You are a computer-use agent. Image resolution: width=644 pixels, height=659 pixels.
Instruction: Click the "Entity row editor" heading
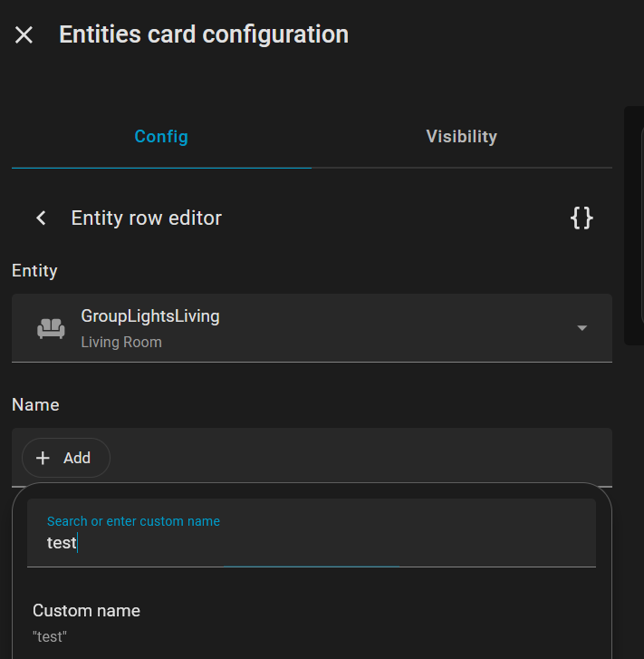(x=147, y=218)
